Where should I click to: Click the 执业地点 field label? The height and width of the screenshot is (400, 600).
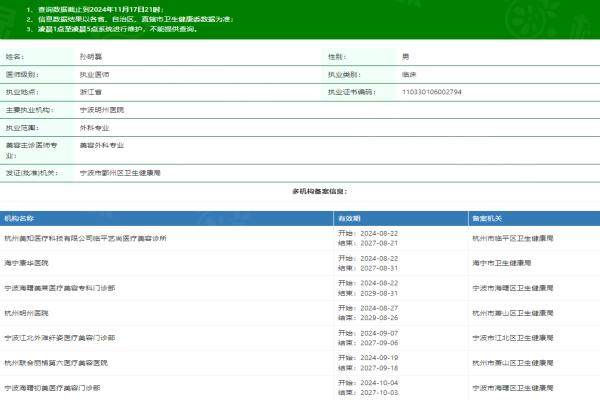point(22,92)
